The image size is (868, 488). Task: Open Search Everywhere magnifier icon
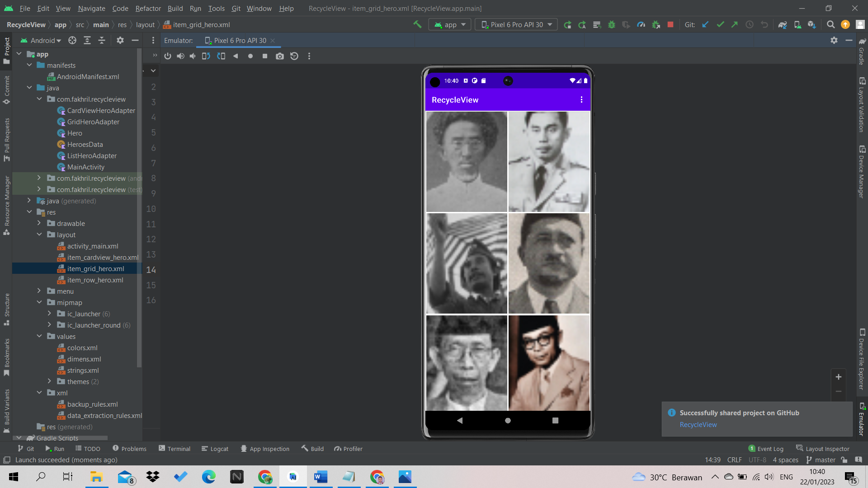[x=830, y=25]
